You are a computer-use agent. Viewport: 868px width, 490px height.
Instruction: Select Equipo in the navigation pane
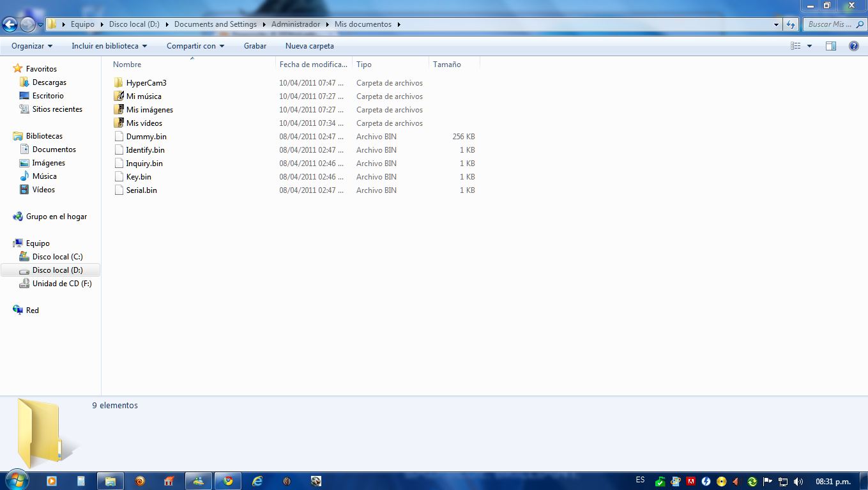[38, 243]
